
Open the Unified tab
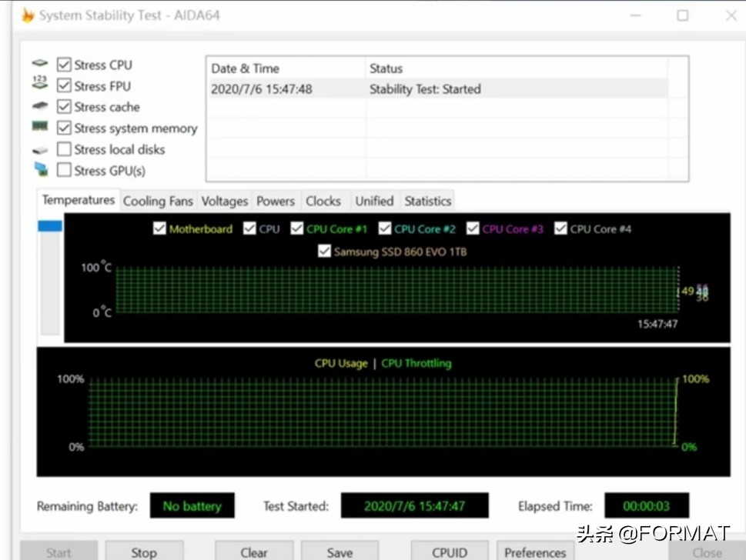click(374, 201)
